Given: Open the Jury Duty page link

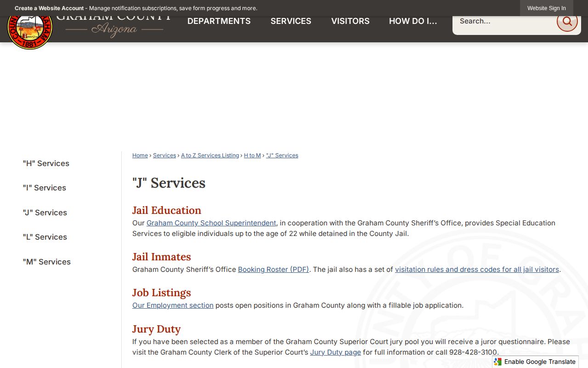Looking at the screenshot, I should pos(335,352).
